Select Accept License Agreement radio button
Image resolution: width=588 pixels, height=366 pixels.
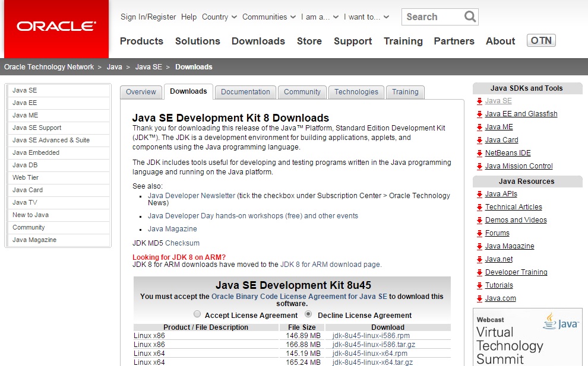[197, 314]
